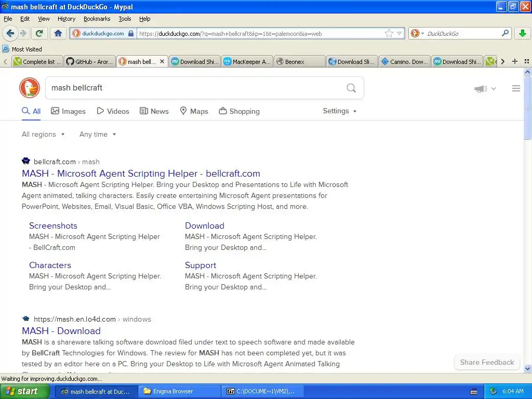The height and width of the screenshot is (399, 532).
Task: Click the page scrollbar up arrow
Action: [x=528, y=72]
